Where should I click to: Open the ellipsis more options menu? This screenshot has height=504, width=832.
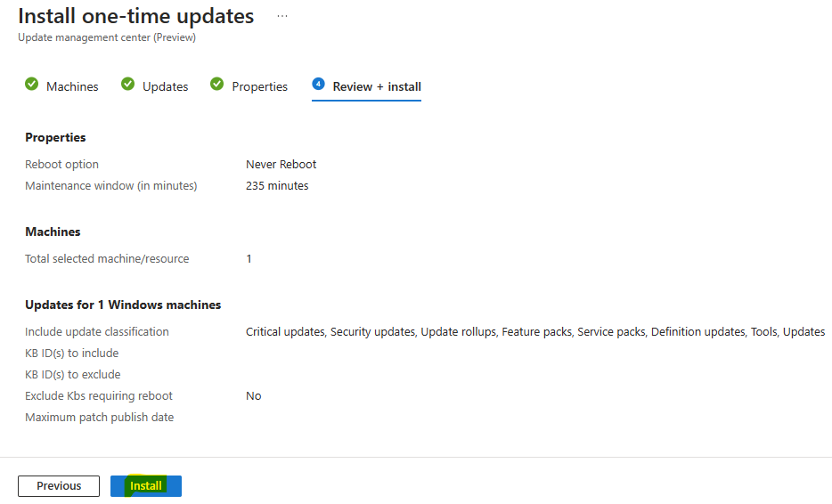pyautogui.click(x=282, y=16)
